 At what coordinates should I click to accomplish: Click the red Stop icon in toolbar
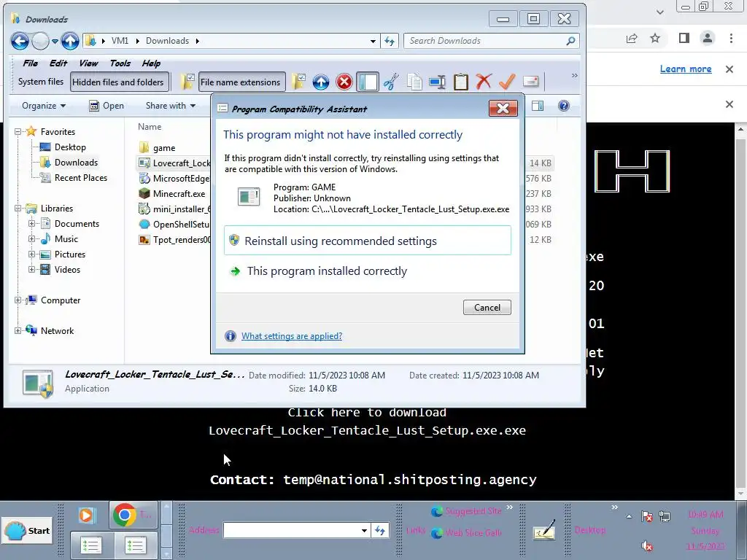[x=344, y=82]
